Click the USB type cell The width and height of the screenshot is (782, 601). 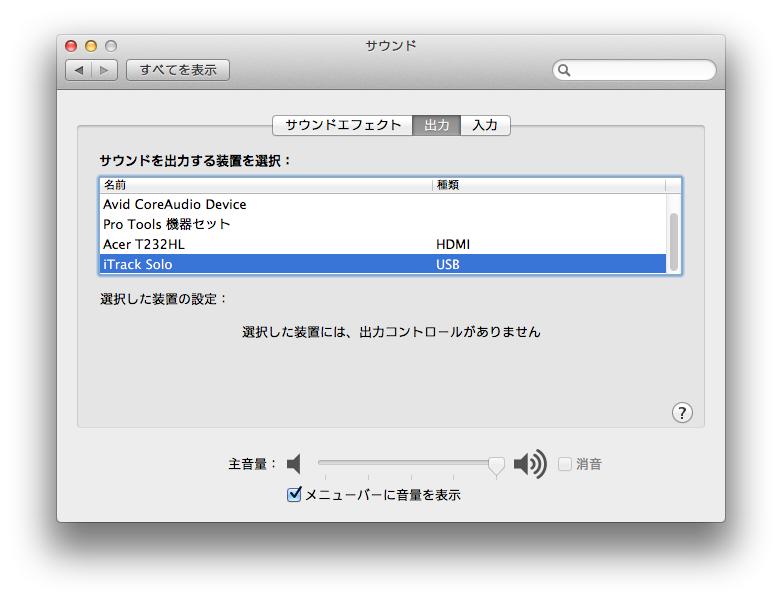pos(448,264)
